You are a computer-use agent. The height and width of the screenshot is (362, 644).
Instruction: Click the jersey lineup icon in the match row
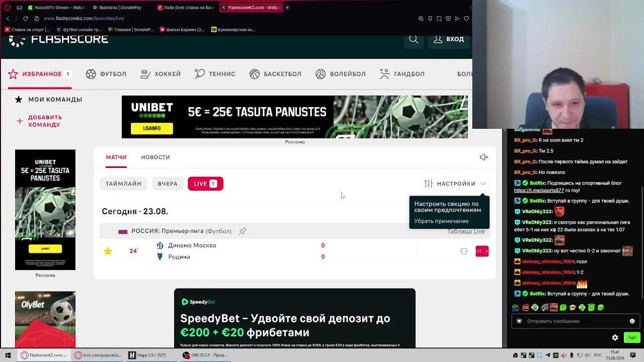(464, 251)
